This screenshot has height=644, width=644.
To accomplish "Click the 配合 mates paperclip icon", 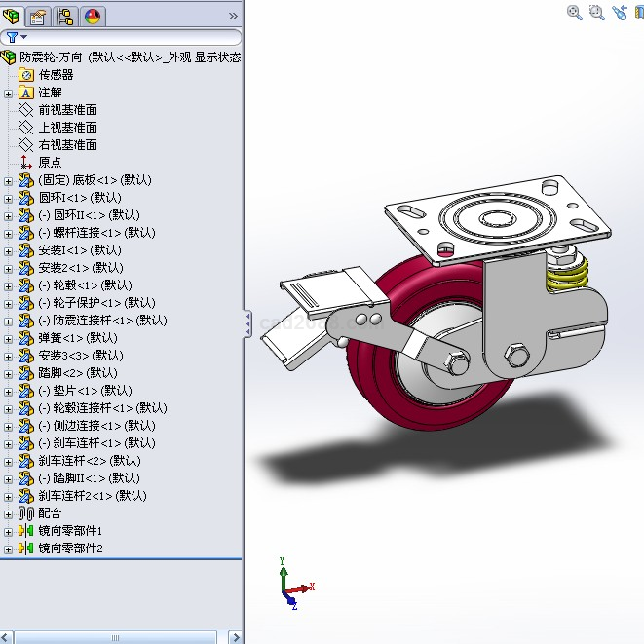I will click(x=26, y=513).
